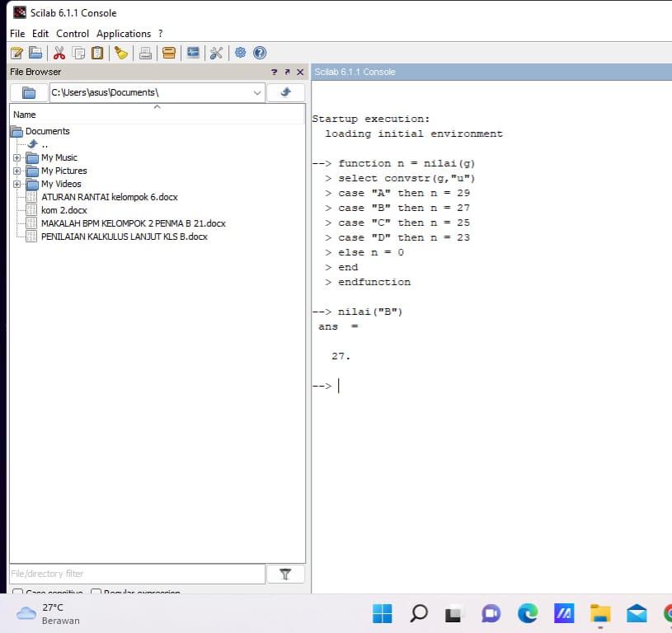Launch Microsoft Edge from the taskbar
Image resolution: width=672 pixels, height=633 pixels.
528,614
